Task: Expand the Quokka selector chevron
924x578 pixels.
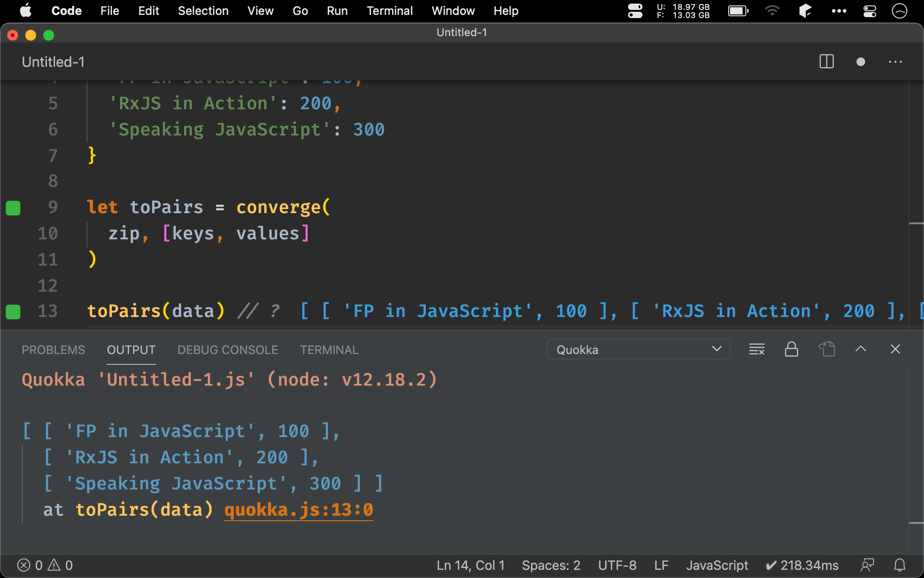Action: [717, 349]
